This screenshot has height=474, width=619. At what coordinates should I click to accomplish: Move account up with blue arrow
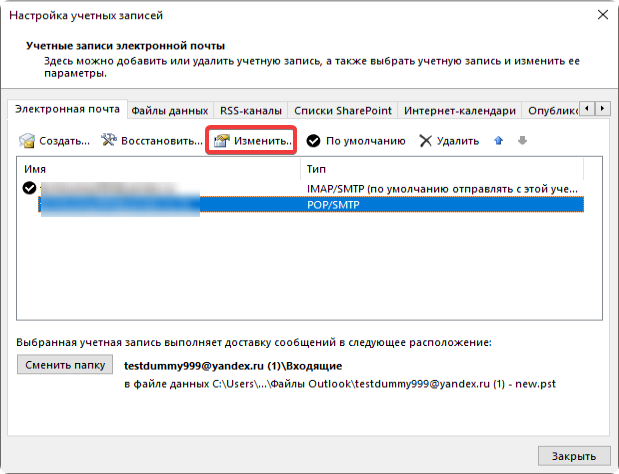pyautogui.click(x=499, y=141)
